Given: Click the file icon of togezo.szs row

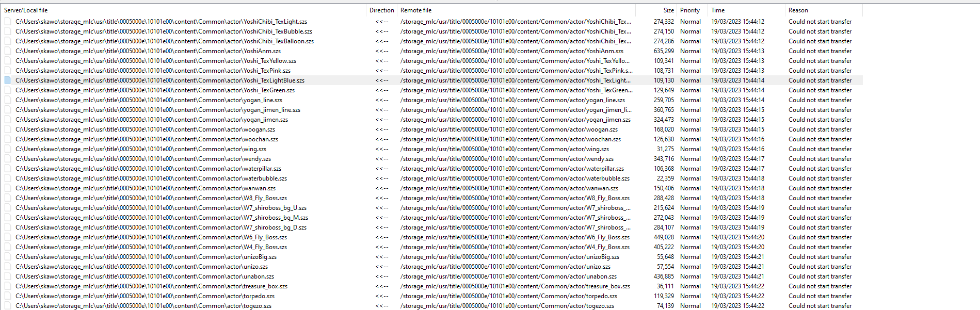Looking at the screenshot, I should (8, 306).
